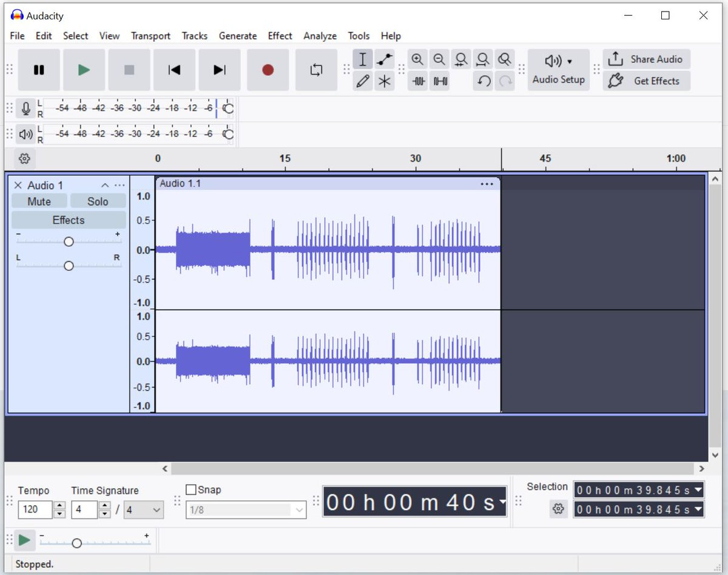The height and width of the screenshot is (575, 728).
Task: Select the Selection (I-beam) tool
Action: (x=363, y=59)
